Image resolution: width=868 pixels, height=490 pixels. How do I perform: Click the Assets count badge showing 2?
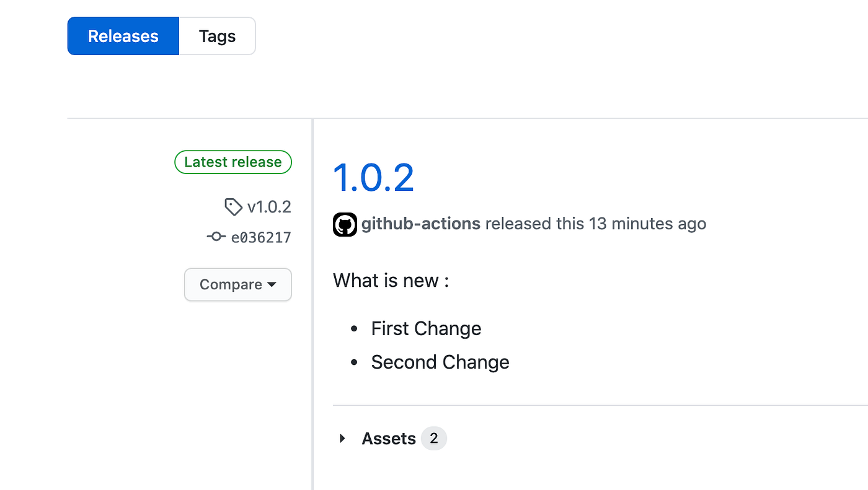point(433,439)
